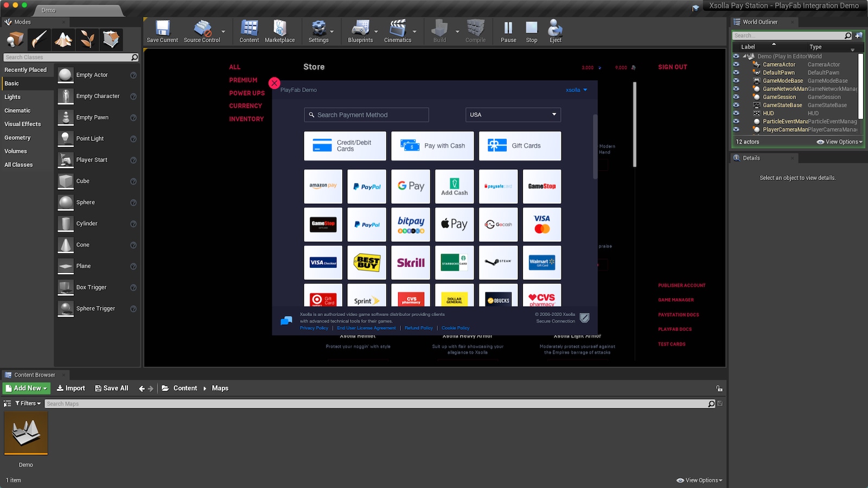Stop the play-in-editor session
The image size is (868, 488).
tap(532, 31)
